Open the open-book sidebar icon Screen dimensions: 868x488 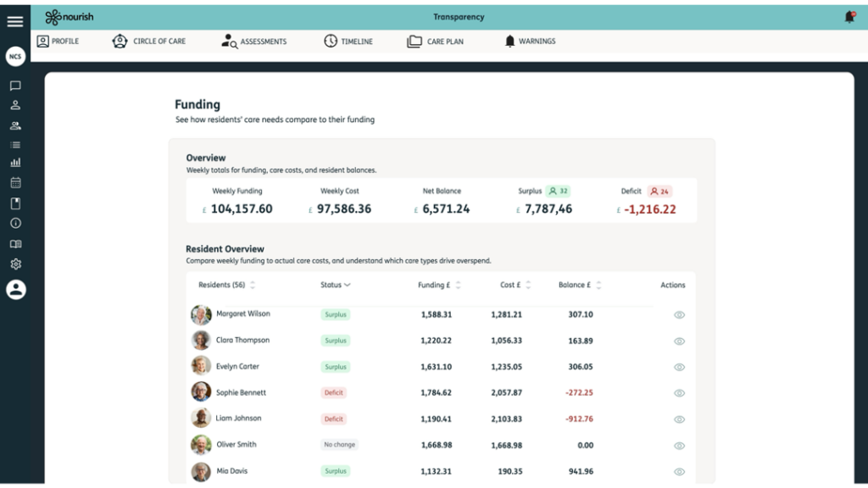pyautogui.click(x=15, y=244)
